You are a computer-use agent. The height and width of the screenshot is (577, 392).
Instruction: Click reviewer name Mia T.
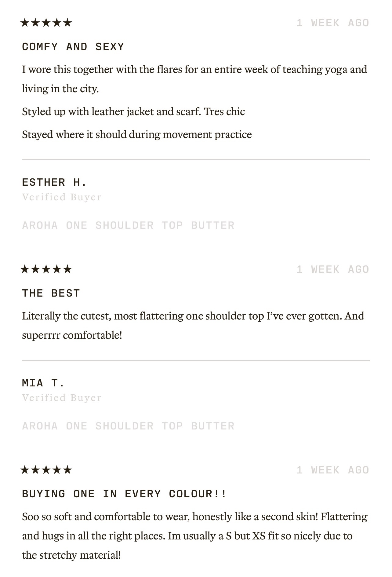[x=43, y=383]
